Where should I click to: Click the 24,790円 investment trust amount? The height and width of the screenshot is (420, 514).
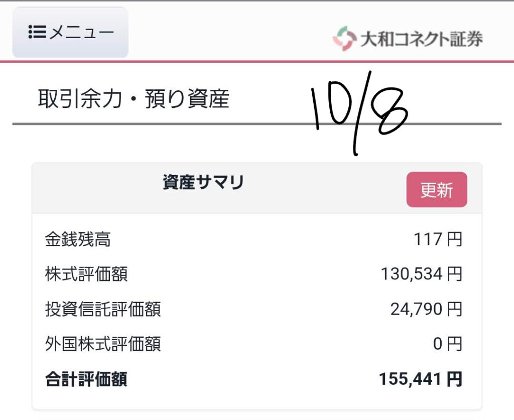[426, 309]
